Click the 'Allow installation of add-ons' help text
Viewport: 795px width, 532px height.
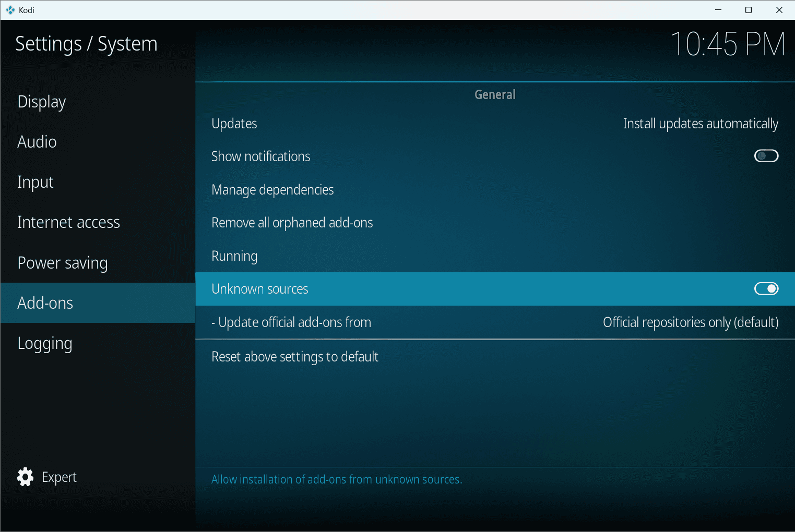pos(337,479)
